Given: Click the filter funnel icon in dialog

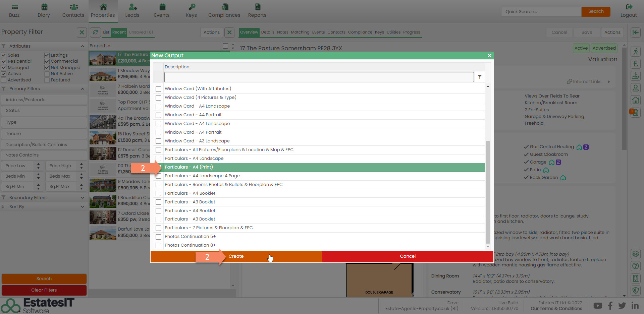Looking at the screenshot, I should 480,77.
